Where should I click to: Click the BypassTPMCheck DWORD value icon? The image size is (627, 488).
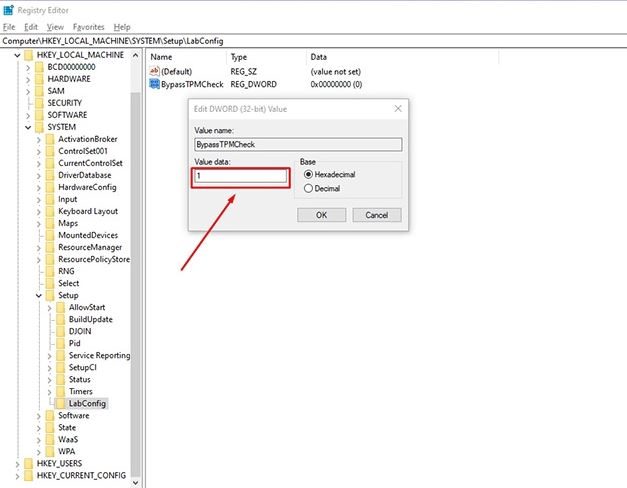[154, 84]
